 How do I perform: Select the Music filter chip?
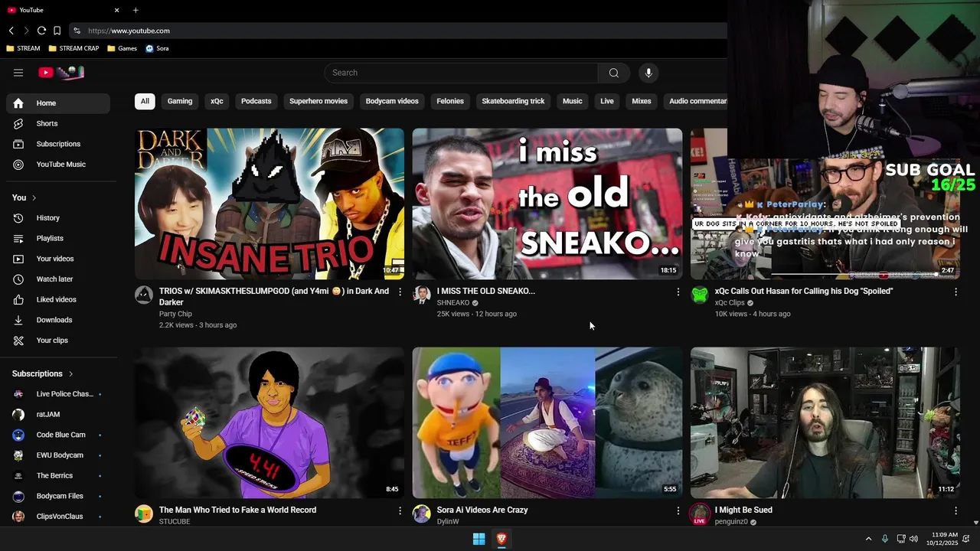pos(573,101)
